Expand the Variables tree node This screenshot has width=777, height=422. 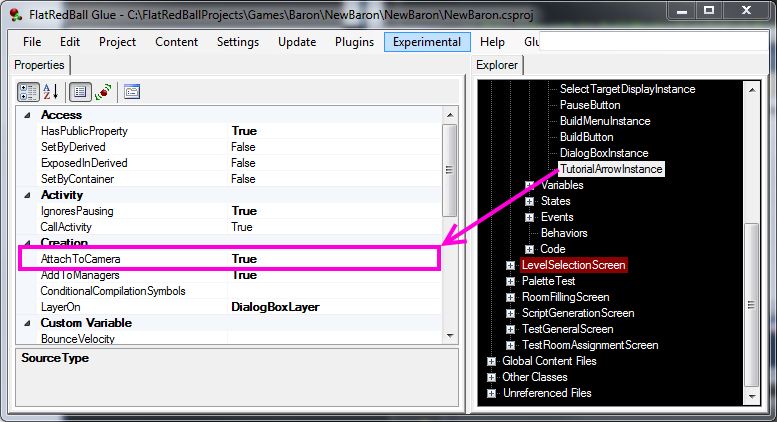(530, 185)
